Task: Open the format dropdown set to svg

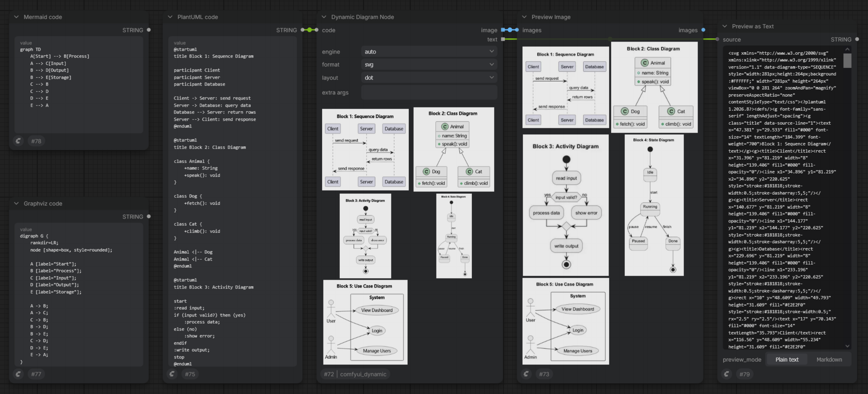Action: (429, 64)
